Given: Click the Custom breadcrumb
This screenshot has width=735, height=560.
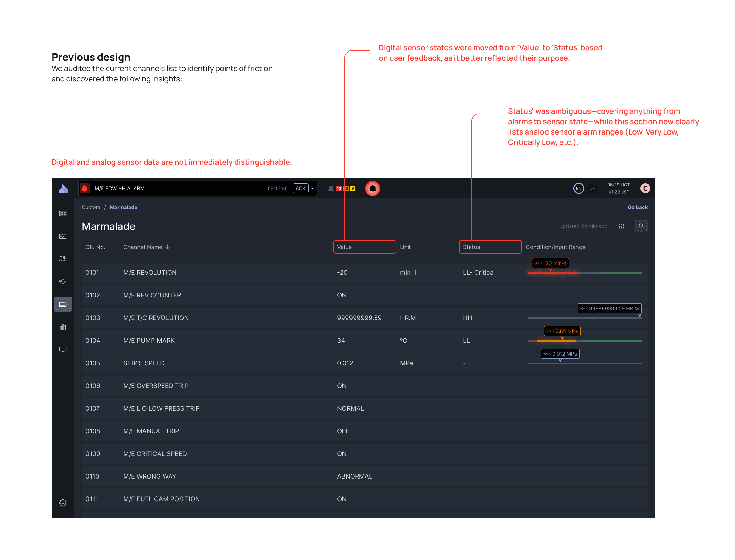Looking at the screenshot, I should (91, 207).
